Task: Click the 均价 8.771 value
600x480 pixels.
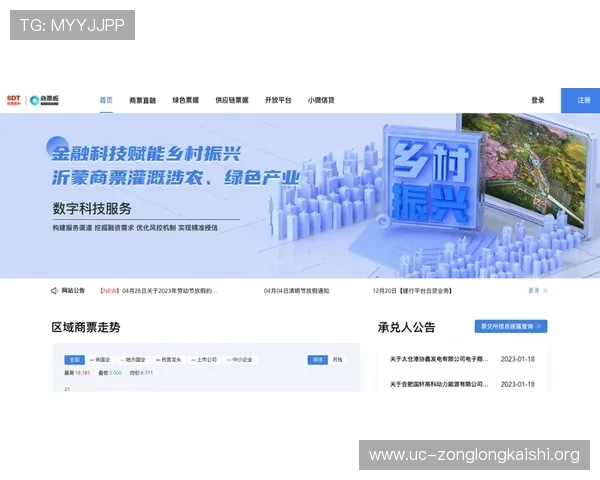Action: [141, 373]
